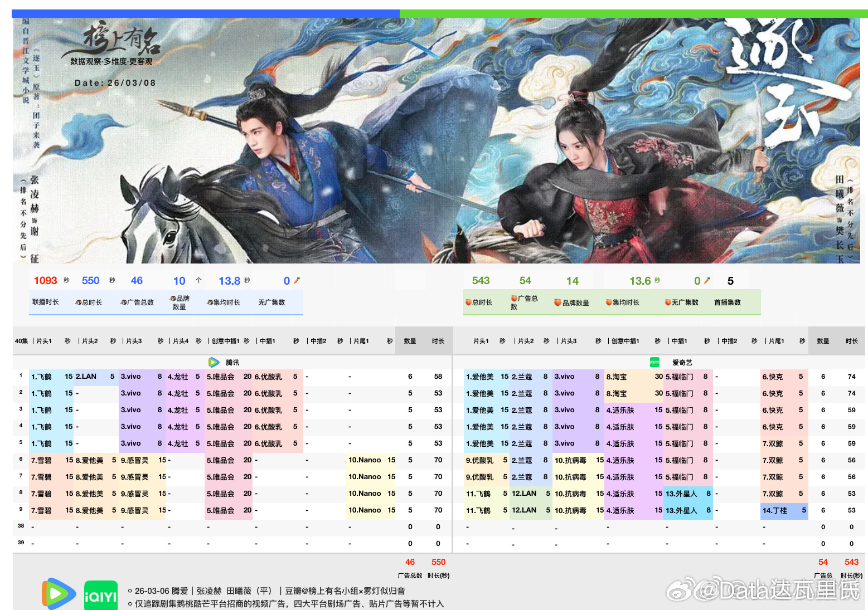Image resolution: width=868 pixels, height=610 pixels.
Task: Click the snail icon beside Tencent 集均时长
Action: [x=210, y=302]
